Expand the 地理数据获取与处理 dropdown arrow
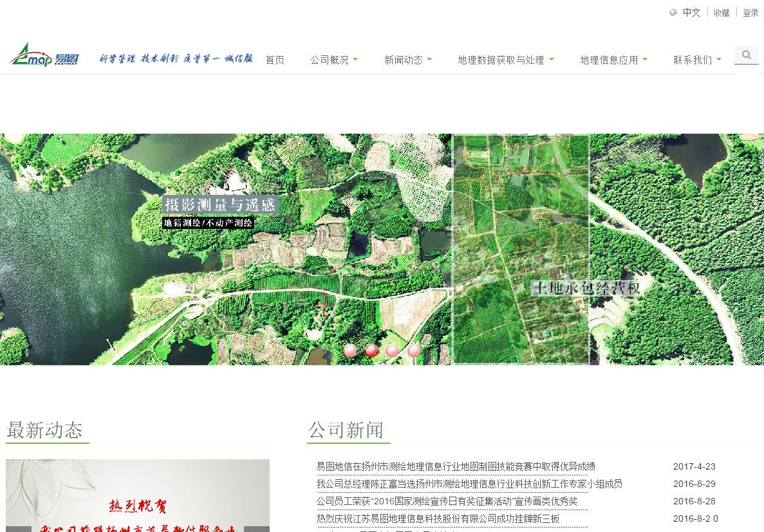The width and height of the screenshot is (764, 532). pyautogui.click(x=552, y=59)
